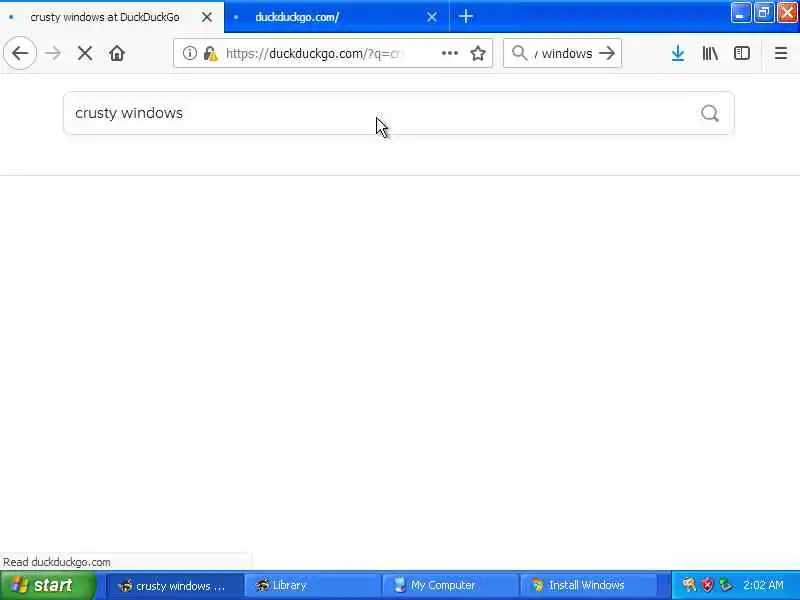Show site information icon in address bar
Viewport: 800px width, 600px height.
tap(189, 53)
